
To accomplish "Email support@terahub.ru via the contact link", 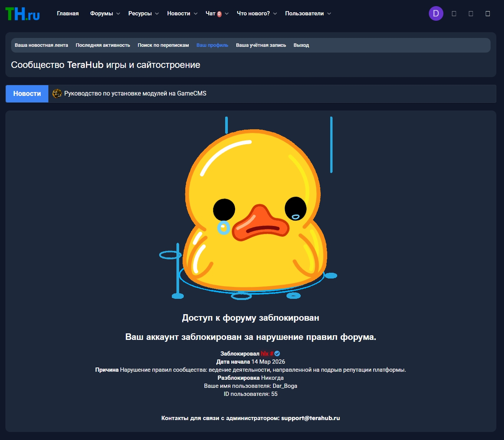I will click(x=311, y=418).
